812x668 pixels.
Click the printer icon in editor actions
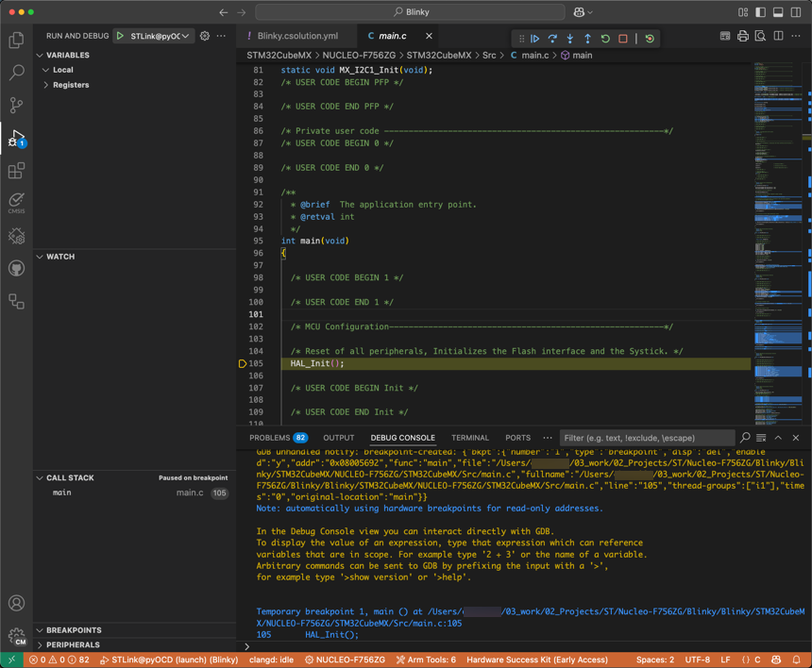743,36
